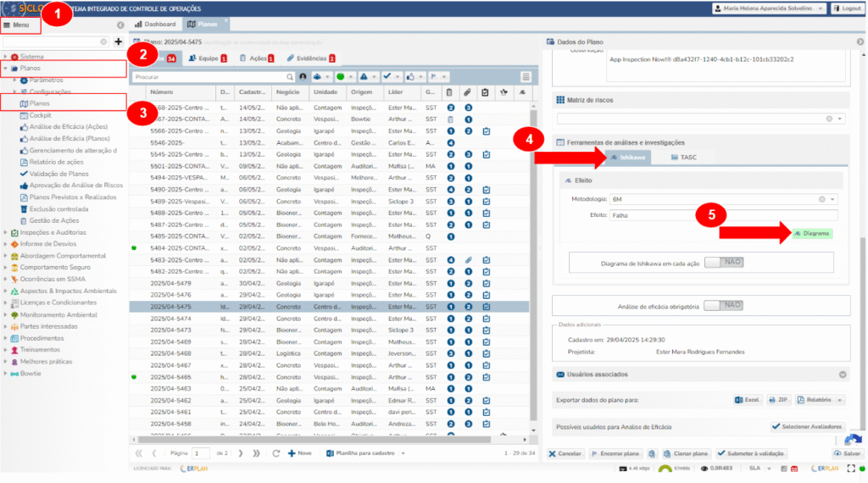
Task: Toggle Análise de eficácia obrigatória switch
Action: click(x=723, y=305)
